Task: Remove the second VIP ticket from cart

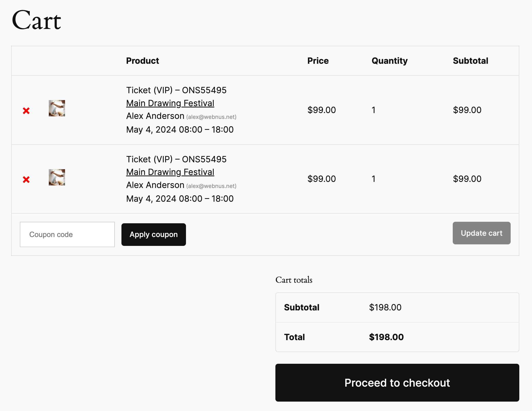Action: pos(26,180)
